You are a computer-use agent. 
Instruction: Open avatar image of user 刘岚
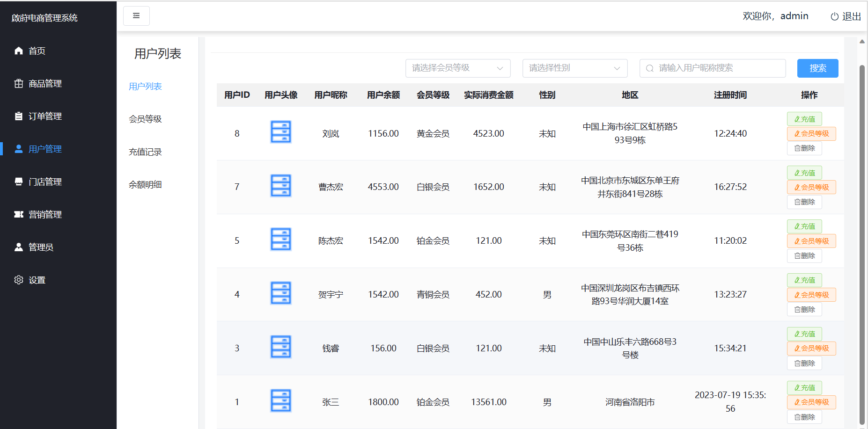[281, 132]
